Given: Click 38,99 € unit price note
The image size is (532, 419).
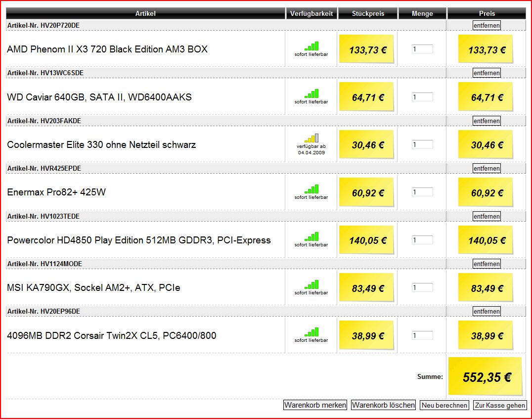Looking at the screenshot, I should (x=366, y=335).
